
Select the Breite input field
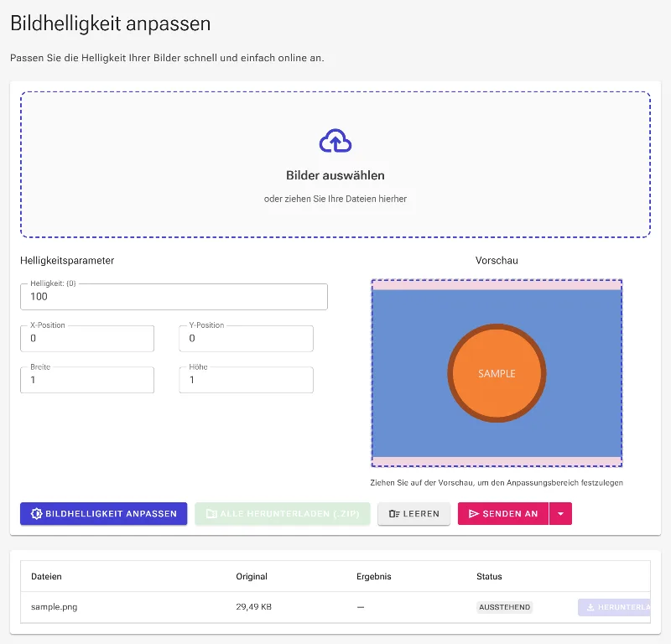point(87,380)
